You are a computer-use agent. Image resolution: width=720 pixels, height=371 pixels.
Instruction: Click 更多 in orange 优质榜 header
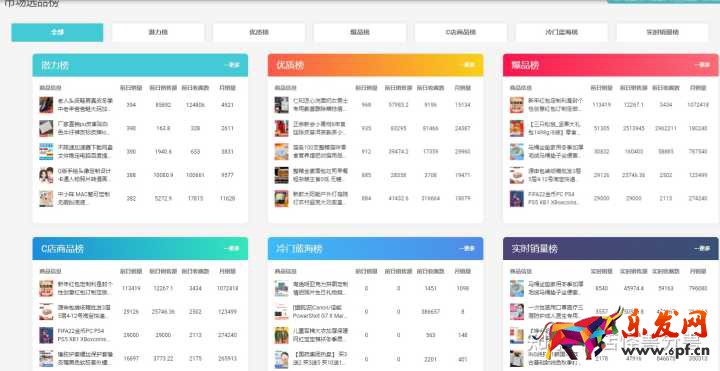coord(467,65)
